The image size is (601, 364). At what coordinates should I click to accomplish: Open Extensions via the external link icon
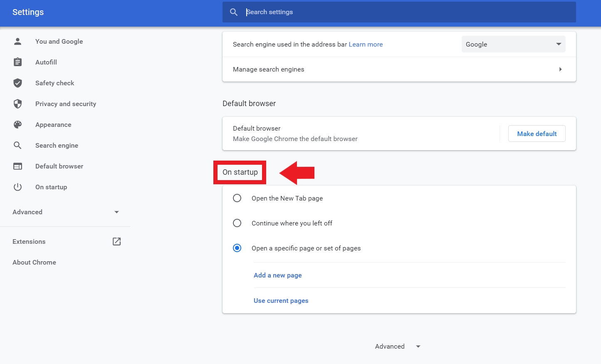pos(116,241)
